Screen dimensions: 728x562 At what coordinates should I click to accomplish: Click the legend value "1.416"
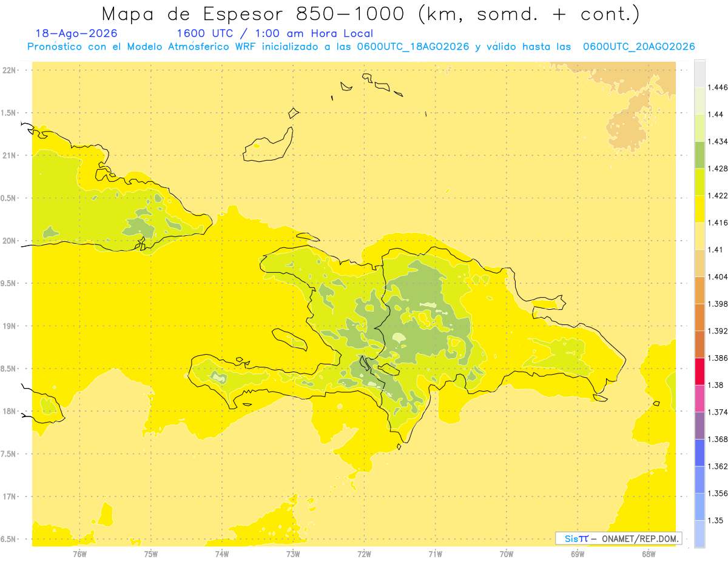tap(718, 222)
